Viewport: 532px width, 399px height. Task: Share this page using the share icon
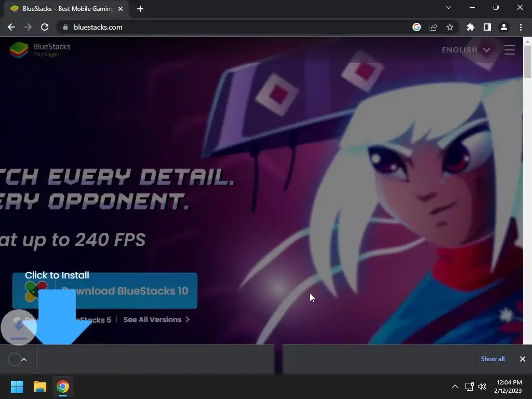click(x=433, y=27)
